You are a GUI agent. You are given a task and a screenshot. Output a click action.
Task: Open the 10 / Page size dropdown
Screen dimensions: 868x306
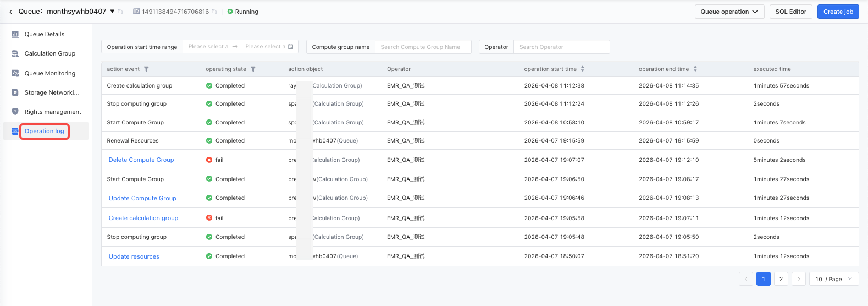(834, 279)
